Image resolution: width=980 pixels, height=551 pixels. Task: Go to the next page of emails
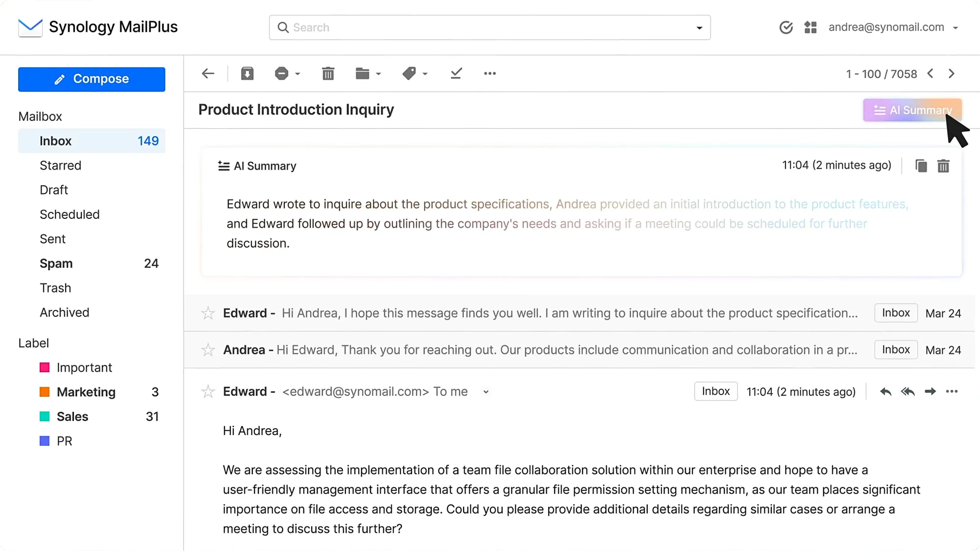[952, 73]
